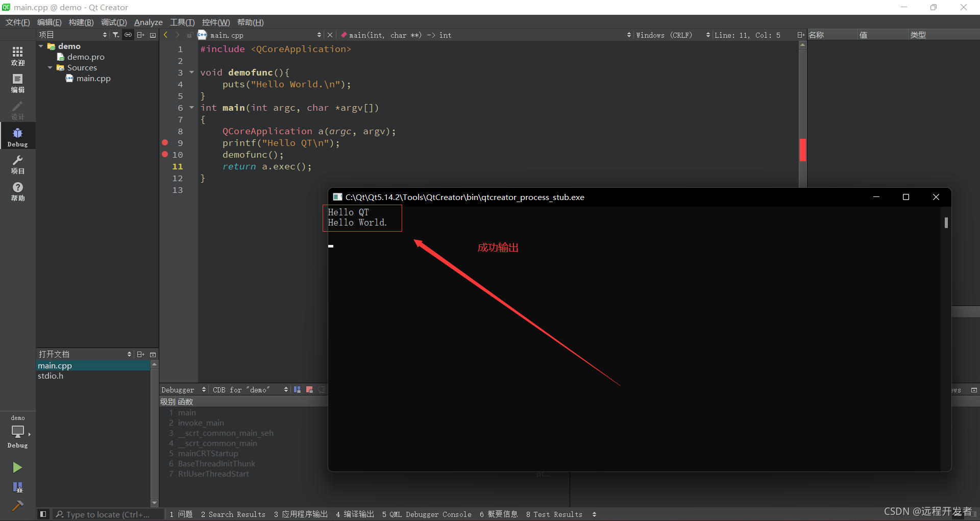
Task: Open the filter tree options in project panel
Action: [116, 35]
